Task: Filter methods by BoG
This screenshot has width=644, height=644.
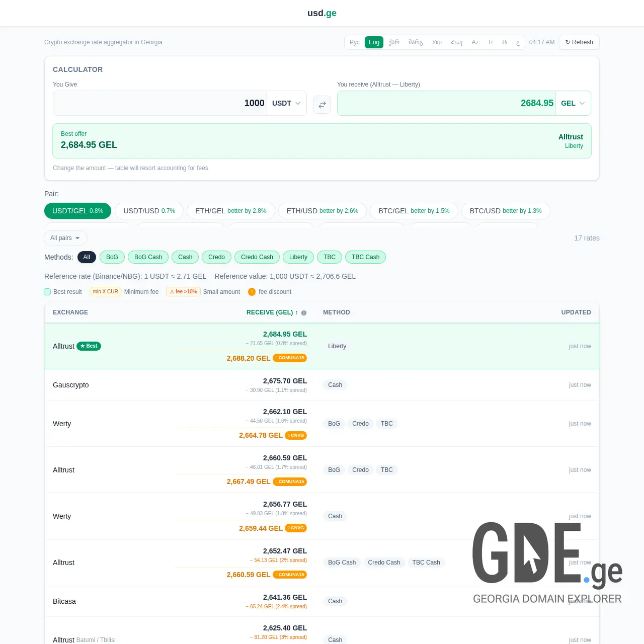Action: [x=112, y=257]
